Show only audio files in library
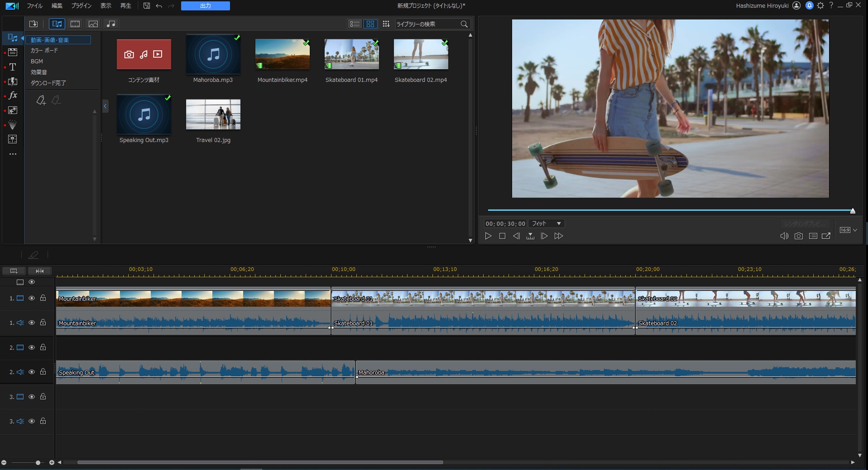The image size is (868, 470). point(111,24)
